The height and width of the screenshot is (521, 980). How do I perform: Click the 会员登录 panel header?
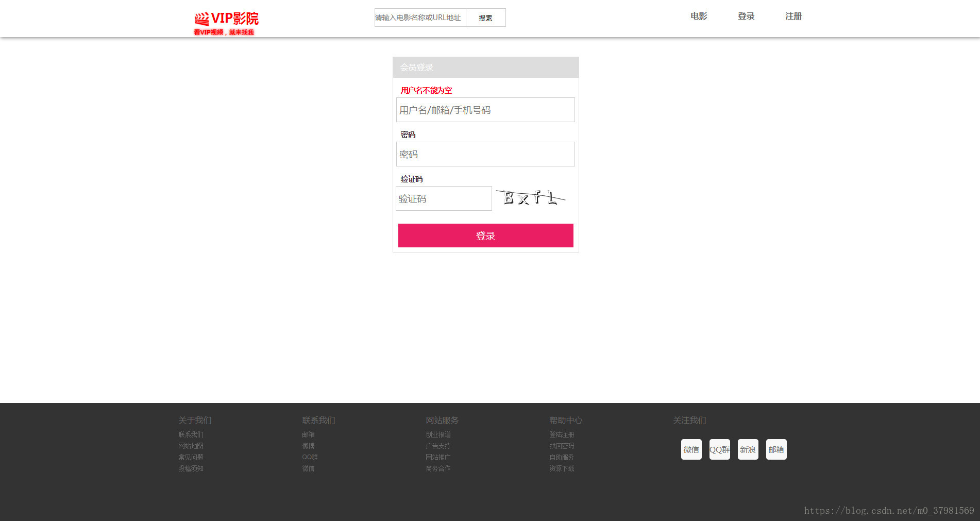[x=485, y=68]
